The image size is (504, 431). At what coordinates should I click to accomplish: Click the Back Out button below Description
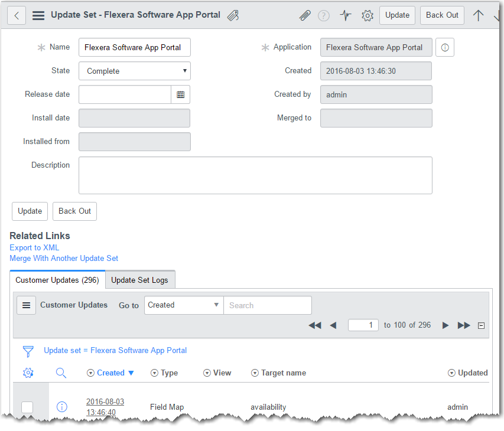point(74,211)
